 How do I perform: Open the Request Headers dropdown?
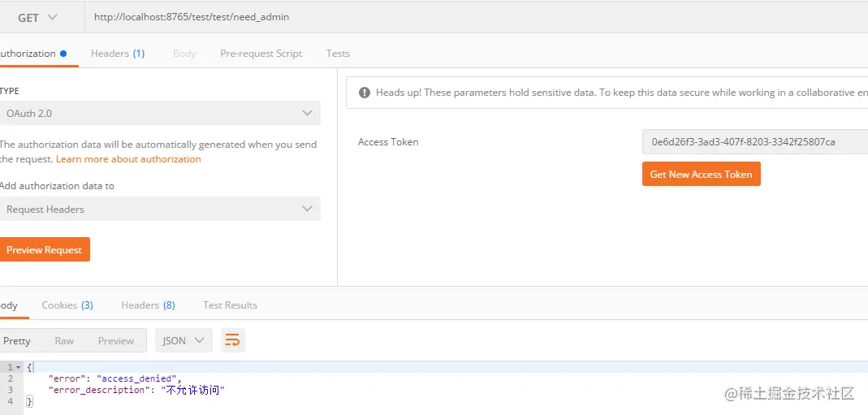(x=159, y=210)
